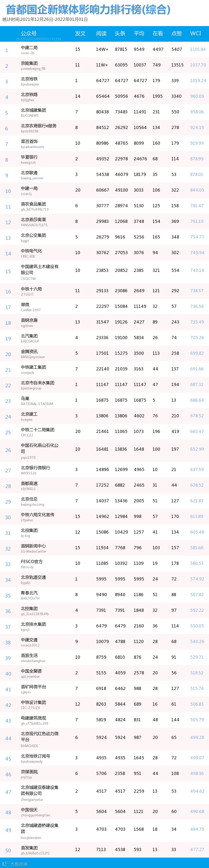Click the WCI column header
209x868 pixels.
click(x=195, y=33)
